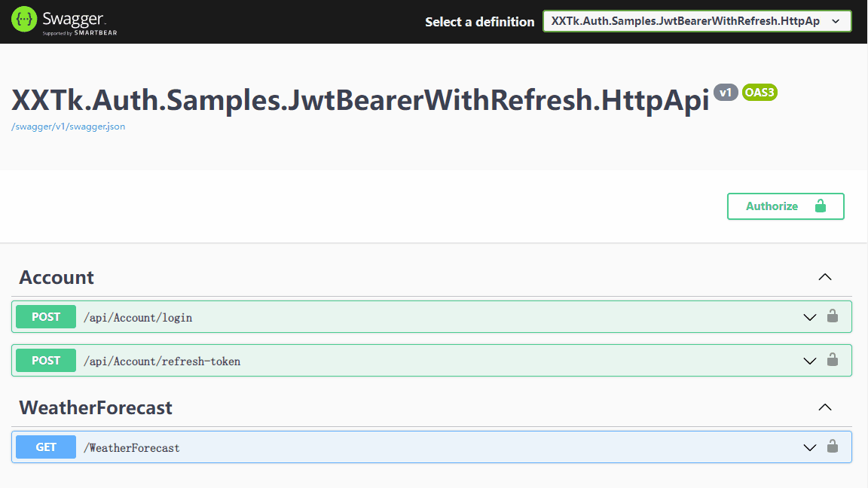
Task: Open the Select a definition dropdown
Action: tap(697, 21)
